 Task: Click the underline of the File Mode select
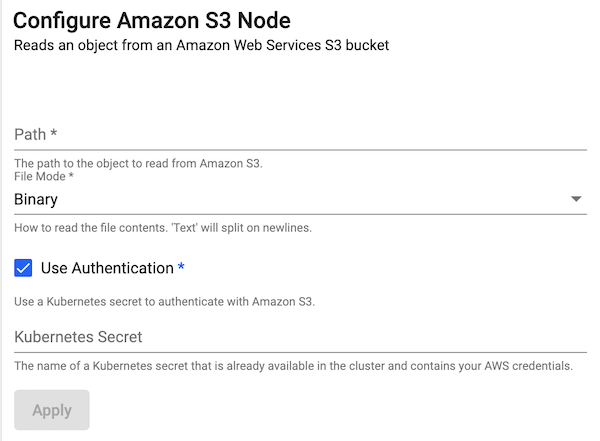[x=300, y=214]
